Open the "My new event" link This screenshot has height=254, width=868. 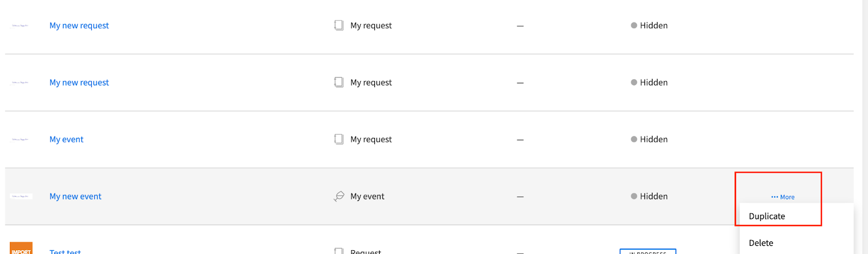75,196
